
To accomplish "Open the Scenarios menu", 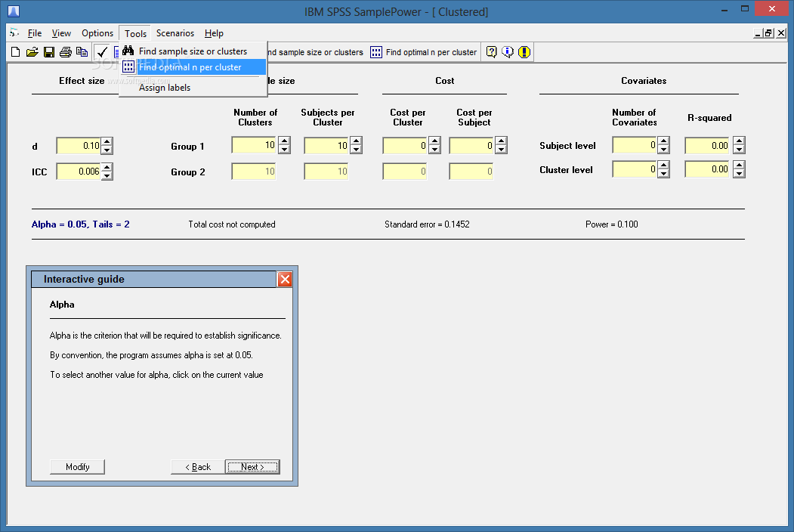I will (175, 33).
